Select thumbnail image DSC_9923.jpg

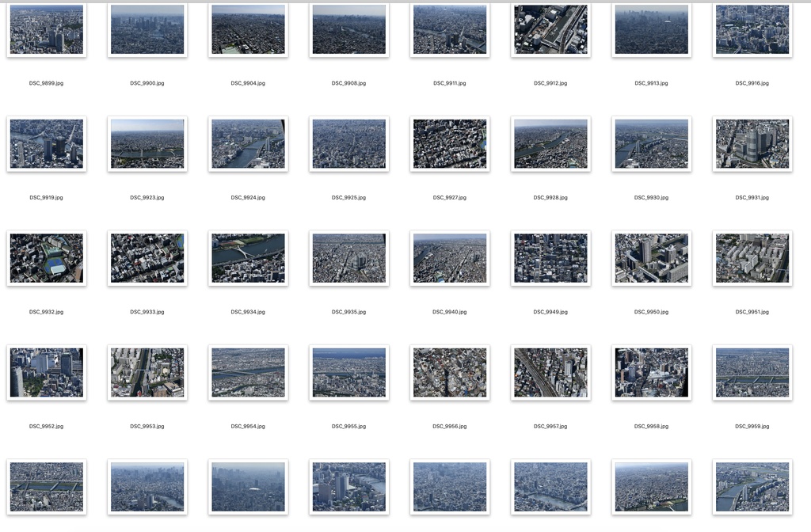click(x=147, y=144)
